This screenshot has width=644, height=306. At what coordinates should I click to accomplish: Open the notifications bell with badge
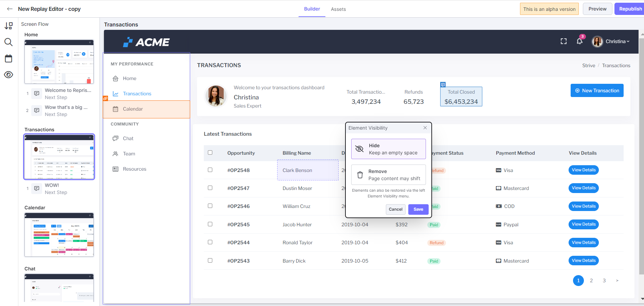click(x=580, y=41)
